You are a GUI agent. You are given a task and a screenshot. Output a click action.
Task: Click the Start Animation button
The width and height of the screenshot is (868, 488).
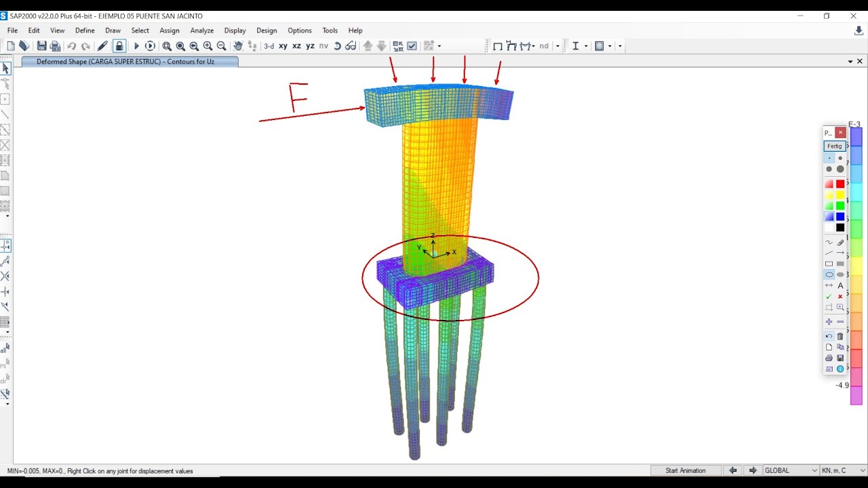[685, 470]
